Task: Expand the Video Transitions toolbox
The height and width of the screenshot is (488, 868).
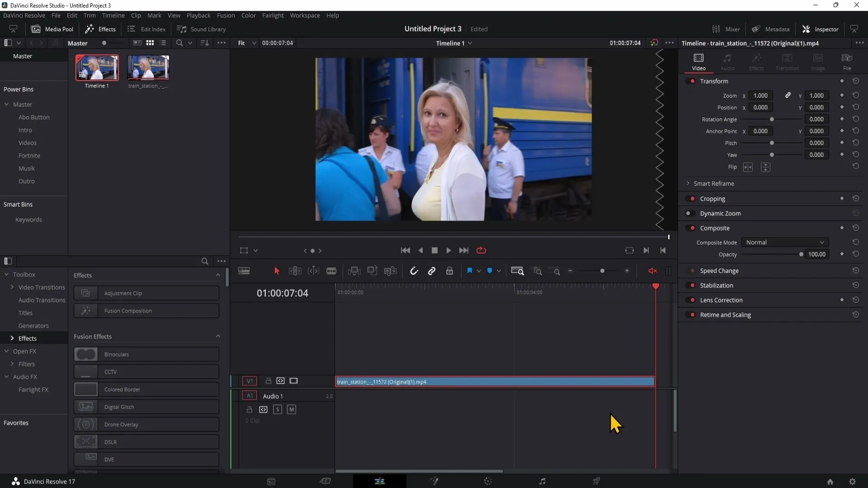Action: click(12, 286)
